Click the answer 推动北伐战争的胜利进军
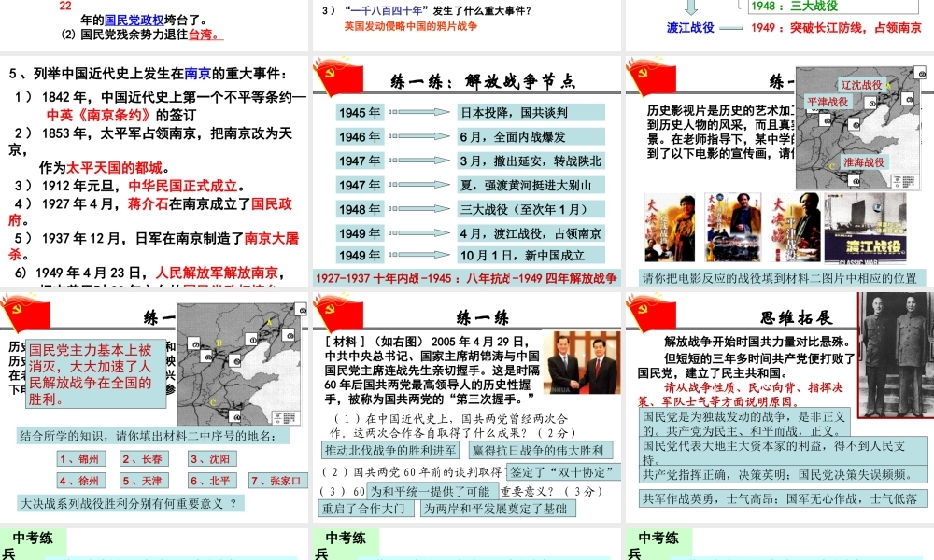The image size is (934, 560). click(x=391, y=451)
